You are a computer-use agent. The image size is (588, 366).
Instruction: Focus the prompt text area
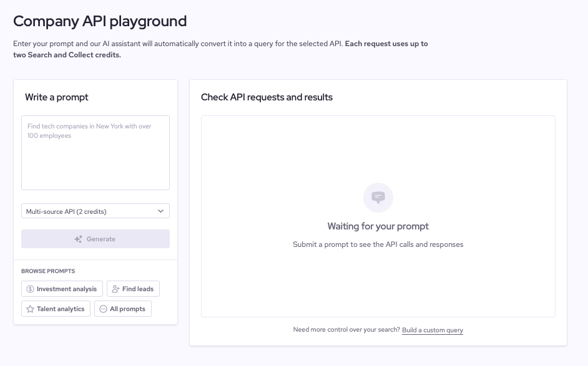click(96, 153)
